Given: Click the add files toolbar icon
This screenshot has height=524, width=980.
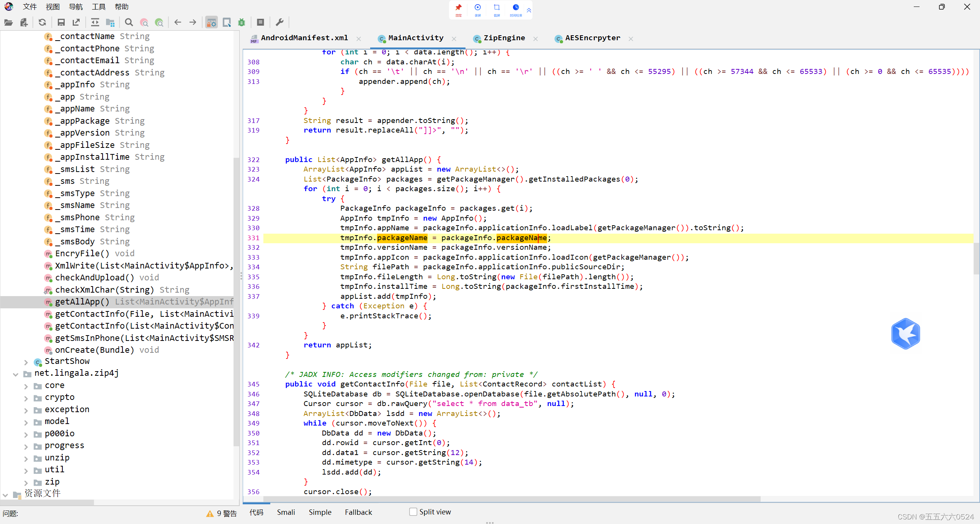Looking at the screenshot, I should point(24,23).
